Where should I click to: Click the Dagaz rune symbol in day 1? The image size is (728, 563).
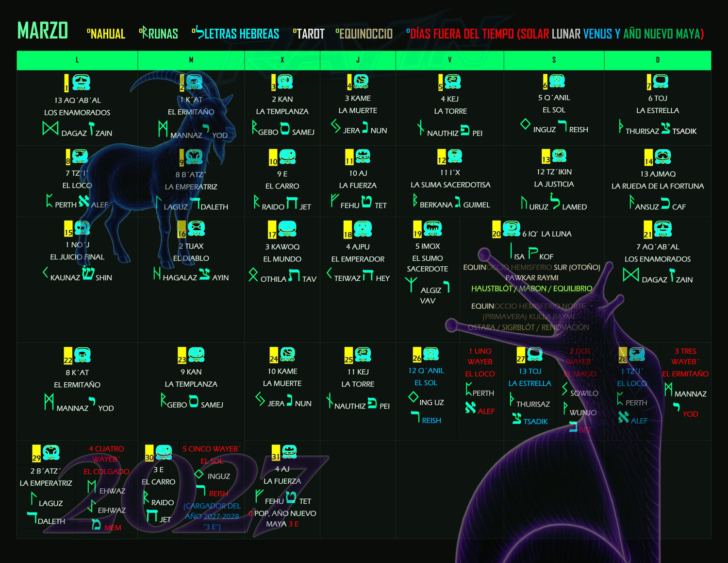[50, 128]
